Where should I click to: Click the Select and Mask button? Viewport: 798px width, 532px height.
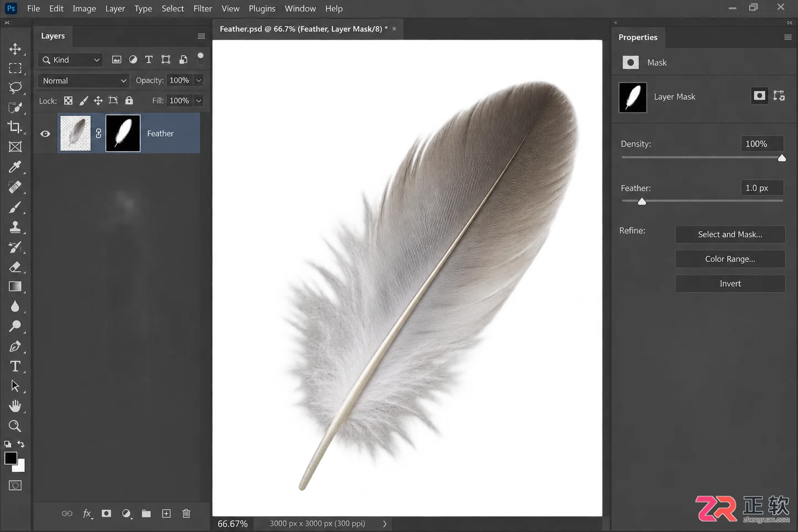coord(730,234)
